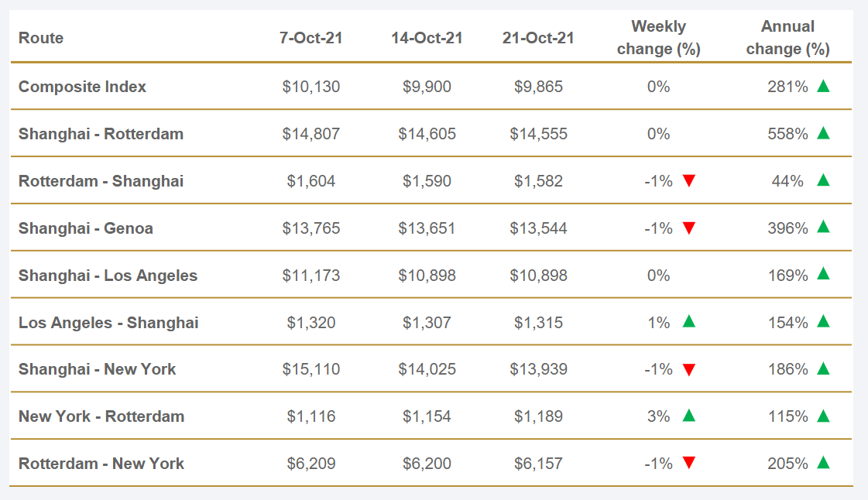This screenshot has width=868, height=500.
Task: Click the Route column header
Action: pyautogui.click(x=41, y=38)
